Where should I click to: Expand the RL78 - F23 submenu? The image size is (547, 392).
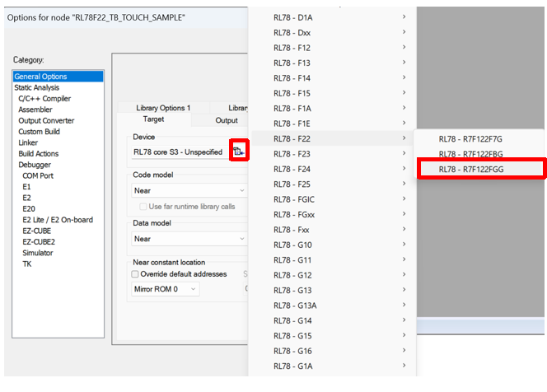330,154
